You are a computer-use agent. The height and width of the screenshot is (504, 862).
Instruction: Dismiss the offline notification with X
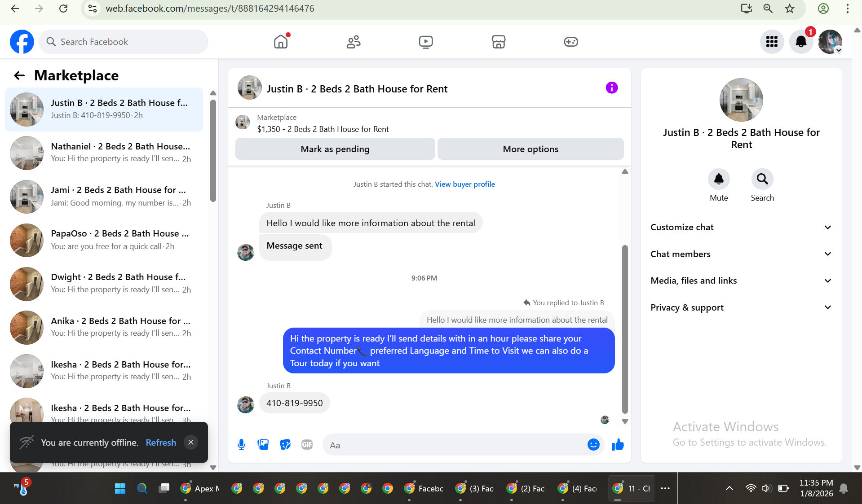[x=191, y=442]
